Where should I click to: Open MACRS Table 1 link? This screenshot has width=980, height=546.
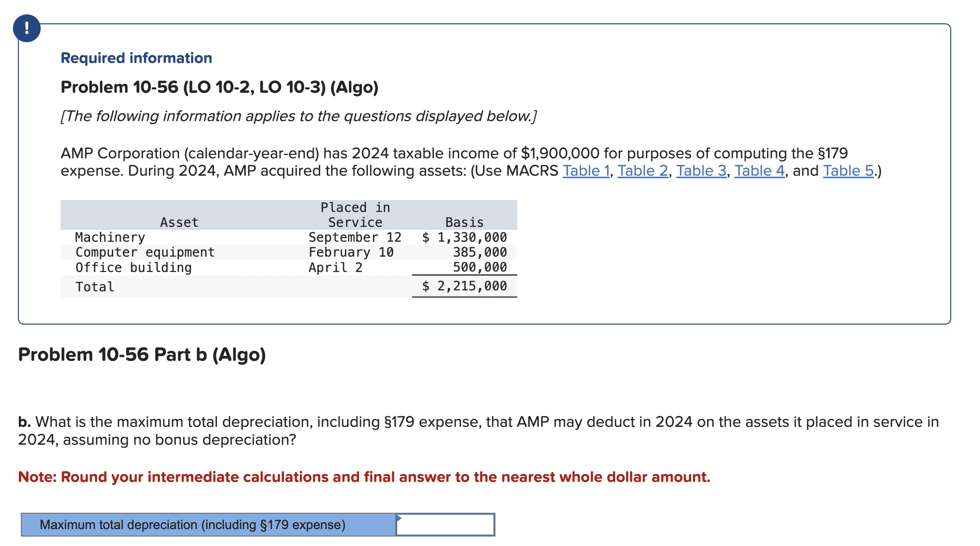(587, 170)
